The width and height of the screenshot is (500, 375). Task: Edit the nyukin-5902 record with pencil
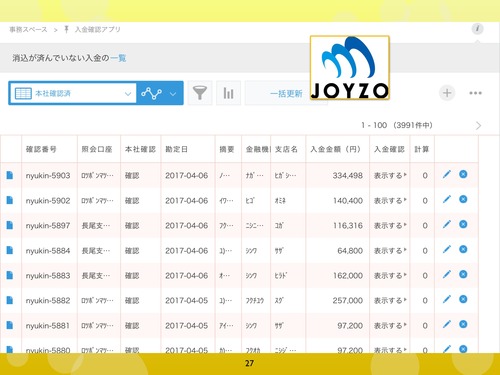(x=447, y=199)
